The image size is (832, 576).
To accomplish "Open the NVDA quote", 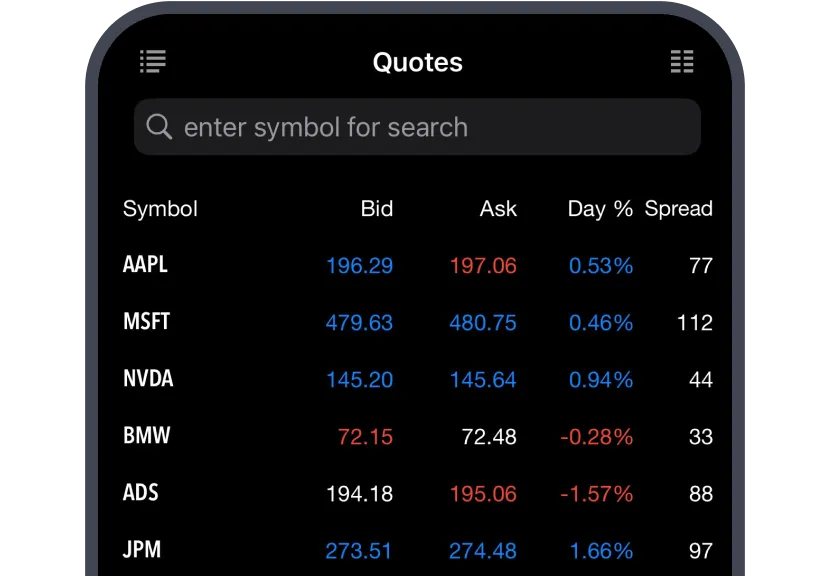I will point(148,379).
